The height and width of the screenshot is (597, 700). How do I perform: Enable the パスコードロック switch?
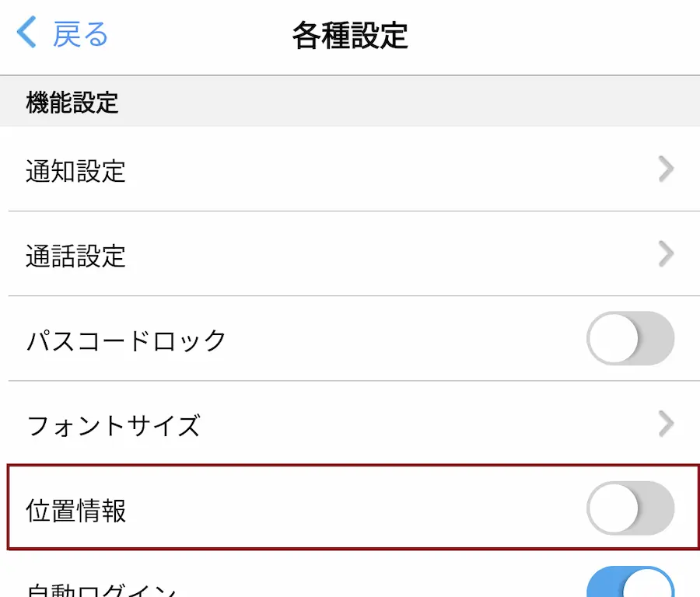point(630,338)
